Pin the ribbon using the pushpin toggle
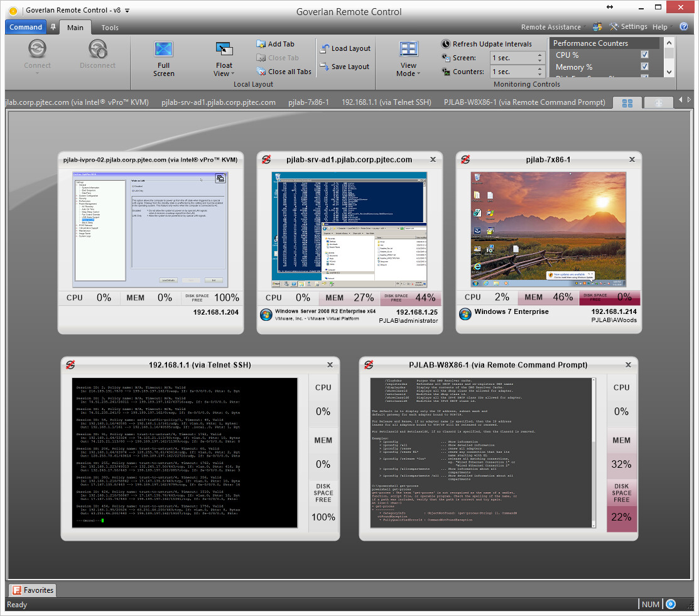 53,27
